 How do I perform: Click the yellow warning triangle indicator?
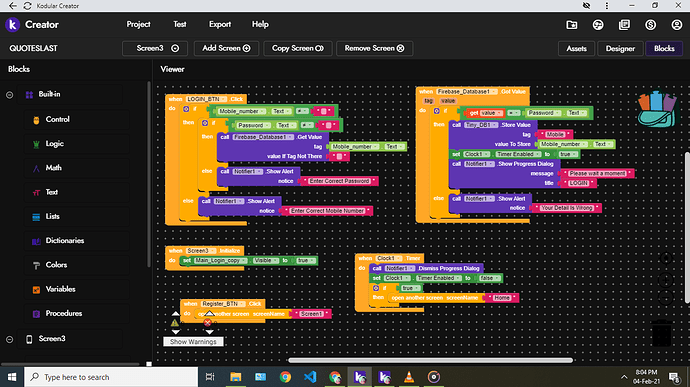[x=175, y=323]
